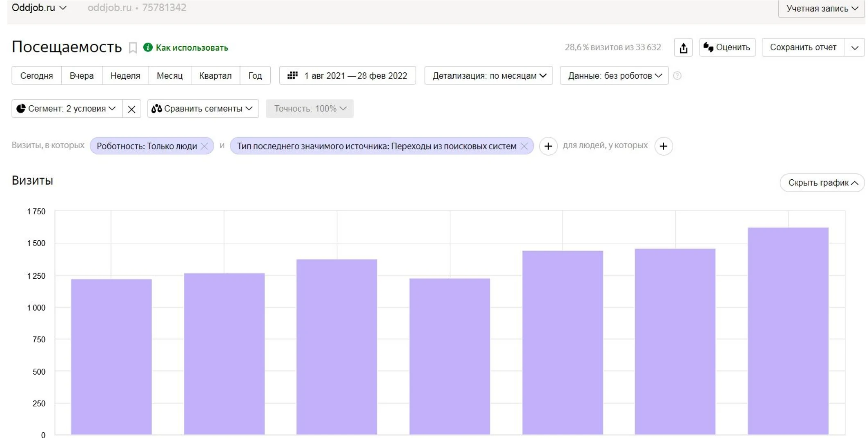Open Сегмент: 2 условия dropdown
This screenshot has width=868, height=438.
(67, 109)
